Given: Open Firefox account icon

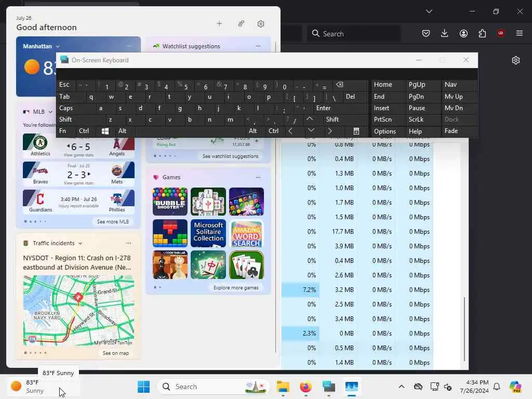Looking at the screenshot, I should tap(463, 33).
